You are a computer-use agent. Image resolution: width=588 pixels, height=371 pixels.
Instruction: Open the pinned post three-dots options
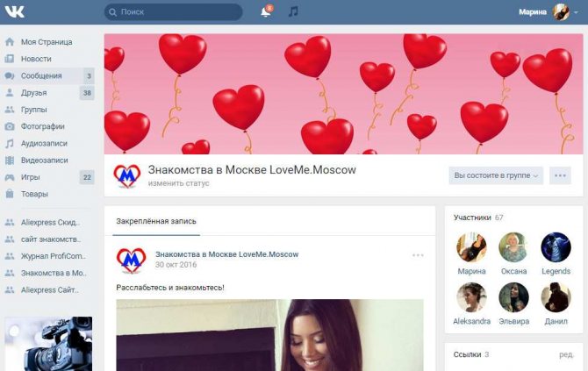coord(418,255)
